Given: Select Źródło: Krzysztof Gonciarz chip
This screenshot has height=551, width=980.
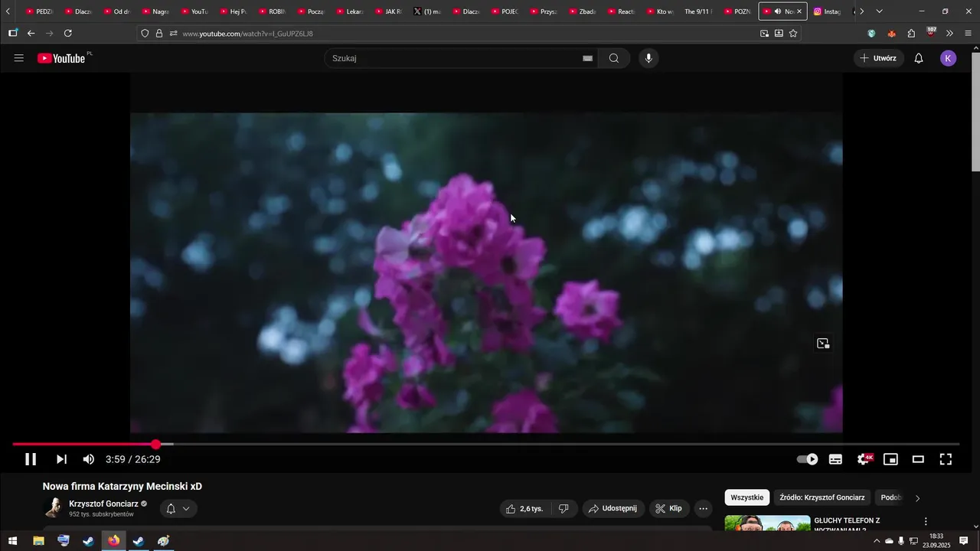Looking at the screenshot, I should click(822, 497).
